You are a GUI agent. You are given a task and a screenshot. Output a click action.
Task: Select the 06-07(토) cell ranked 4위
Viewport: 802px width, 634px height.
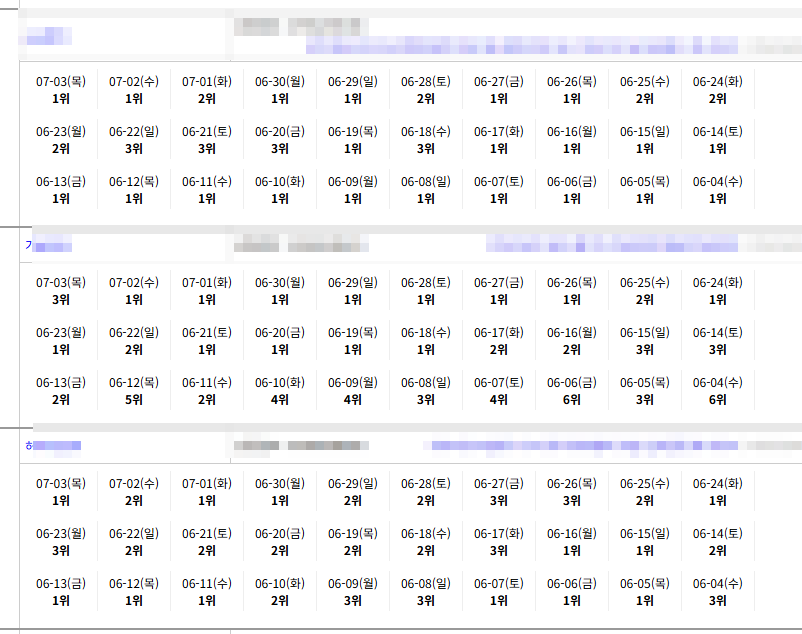[499, 391]
